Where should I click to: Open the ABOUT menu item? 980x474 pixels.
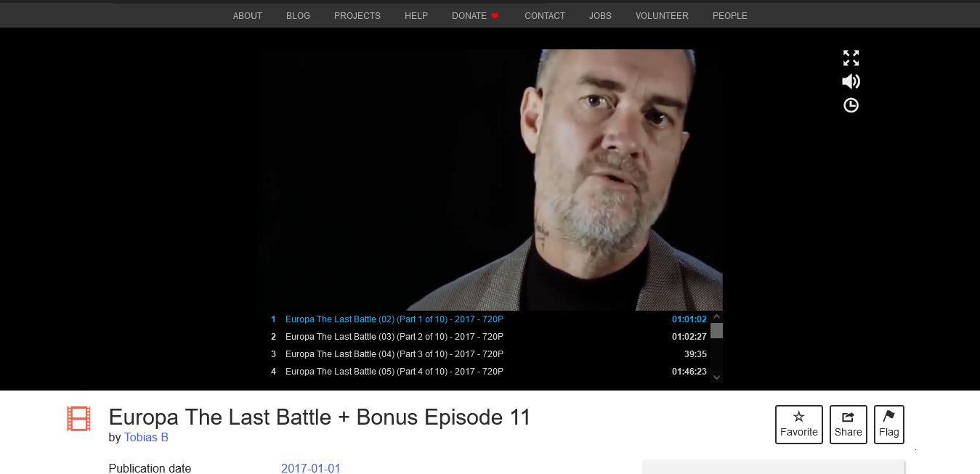pyautogui.click(x=248, y=16)
